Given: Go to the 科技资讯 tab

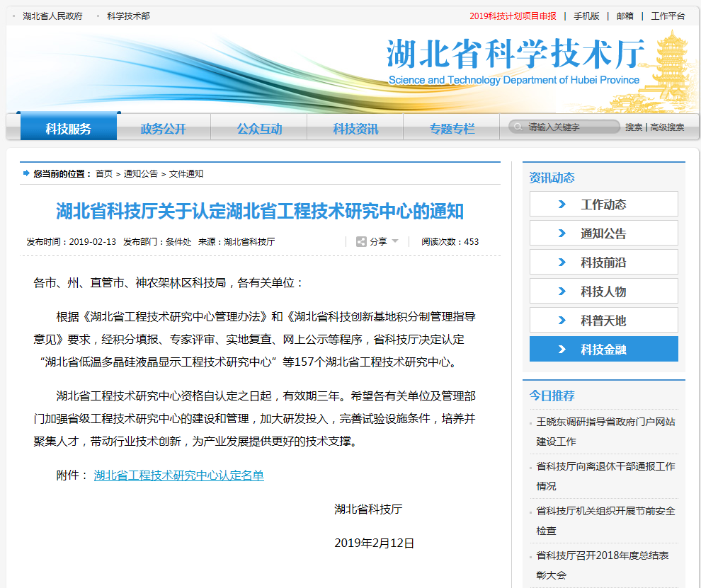Looking at the screenshot, I should (355, 128).
